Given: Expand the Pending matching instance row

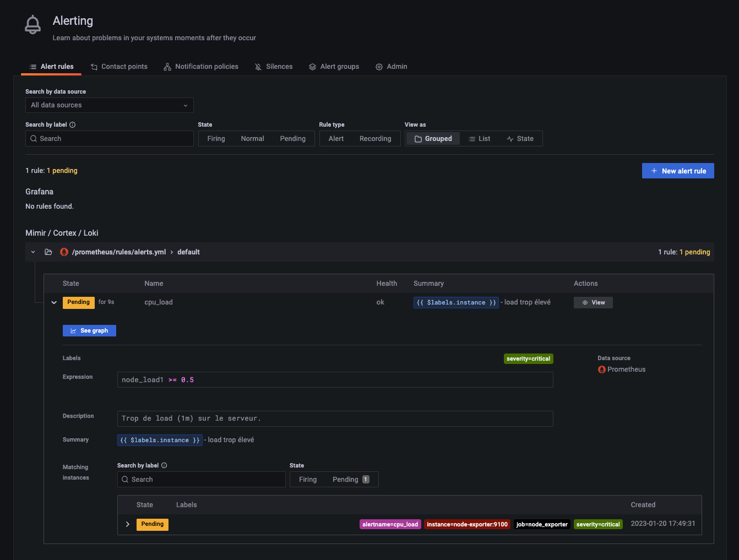Looking at the screenshot, I should coord(128,524).
